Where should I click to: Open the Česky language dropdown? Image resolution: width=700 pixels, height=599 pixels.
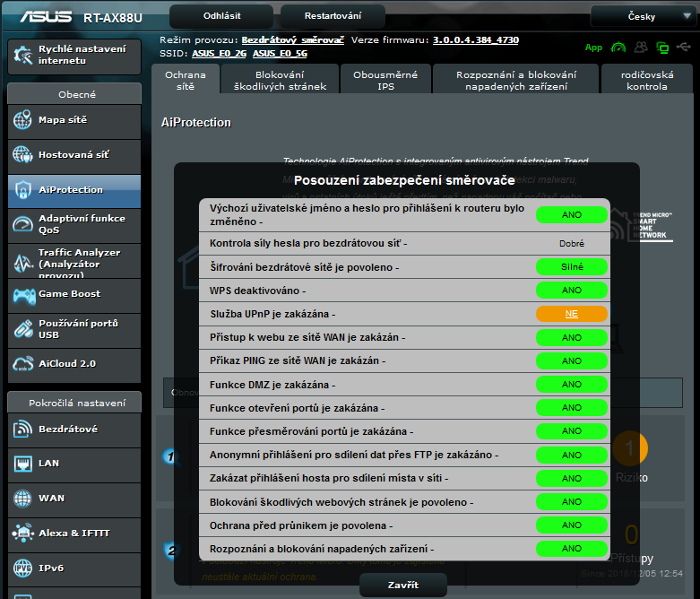(640, 16)
